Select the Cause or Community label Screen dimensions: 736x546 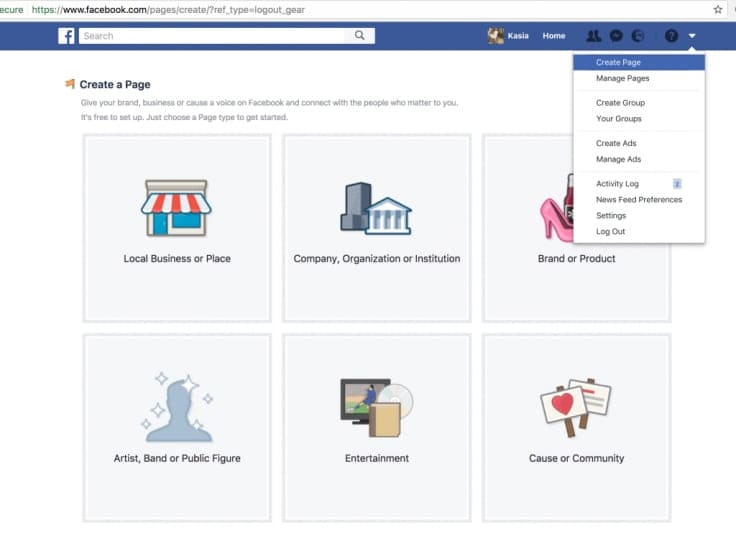click(x=576, y=458)
